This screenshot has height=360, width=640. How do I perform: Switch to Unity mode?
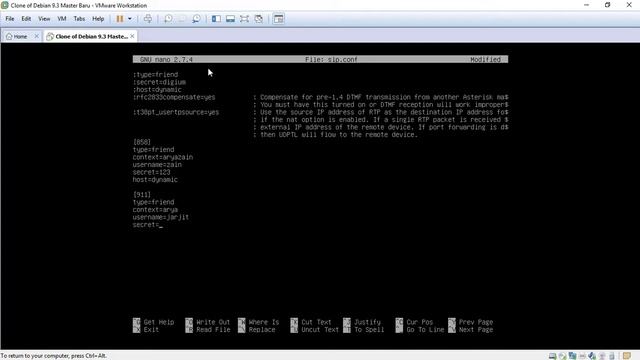258,19
